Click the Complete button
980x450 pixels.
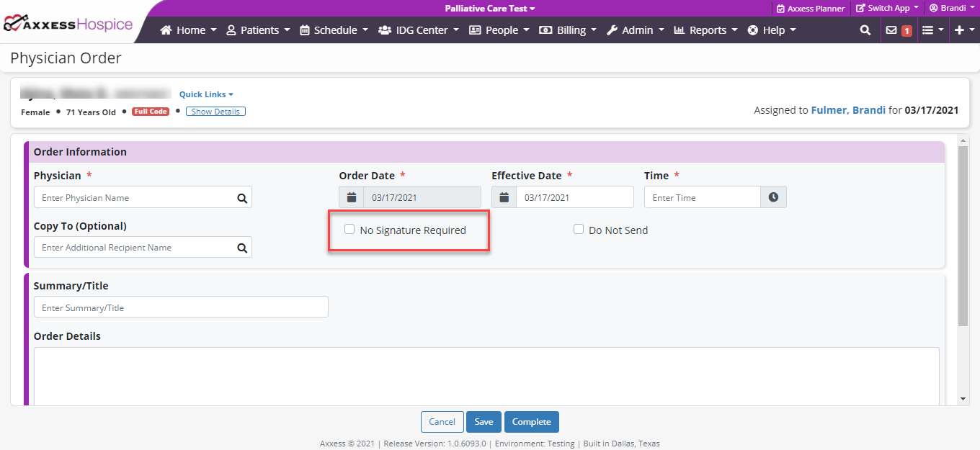point(531,422)
